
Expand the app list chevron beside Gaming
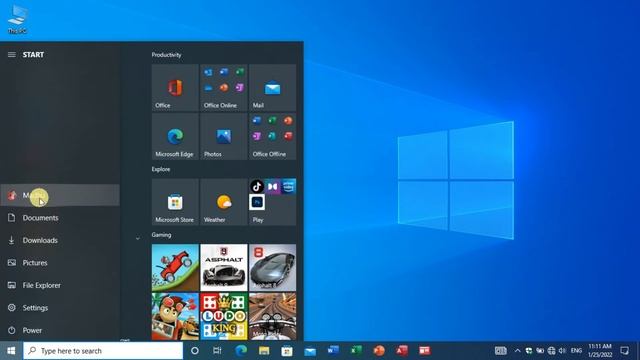coord(138,238)
